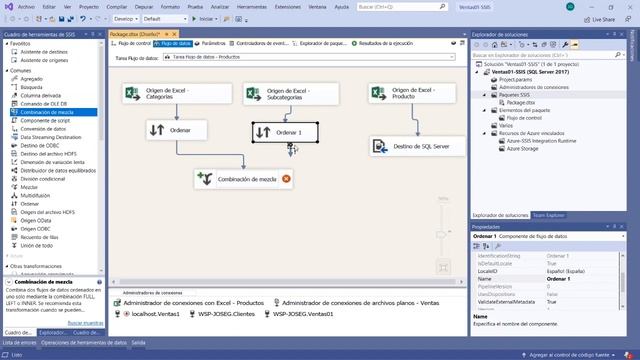Pick Multidifusión toolbox item
The width and height of the screenshot is (640, 360).
(x=35, y=196)
